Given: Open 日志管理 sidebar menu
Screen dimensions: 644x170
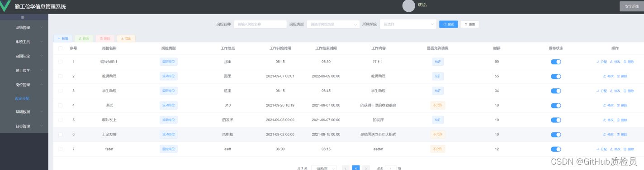Looking at the screenshot, I should [24, 126].
